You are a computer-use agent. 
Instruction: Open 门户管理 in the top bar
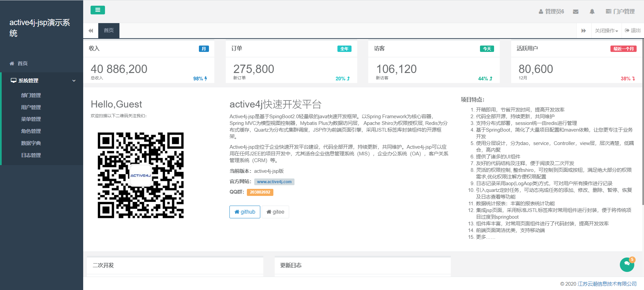pos(620,11)
